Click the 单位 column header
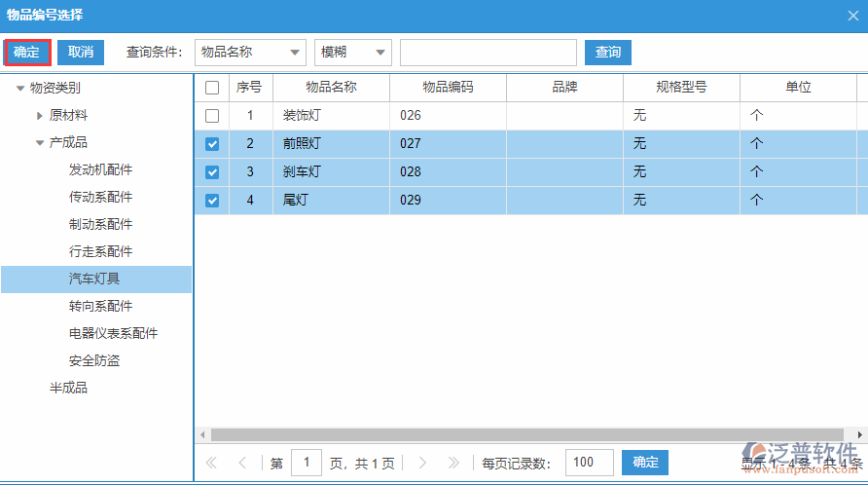 click(798, 88)
